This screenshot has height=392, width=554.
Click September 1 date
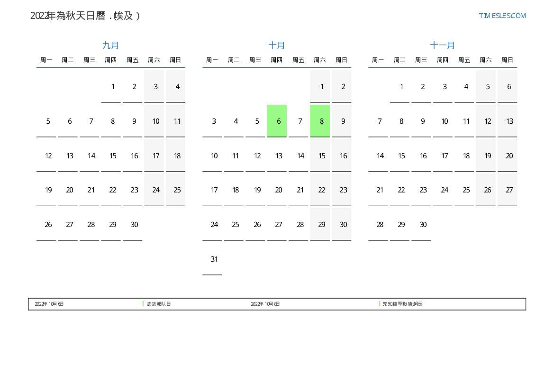pyautogui.click(x=112, y=87)
